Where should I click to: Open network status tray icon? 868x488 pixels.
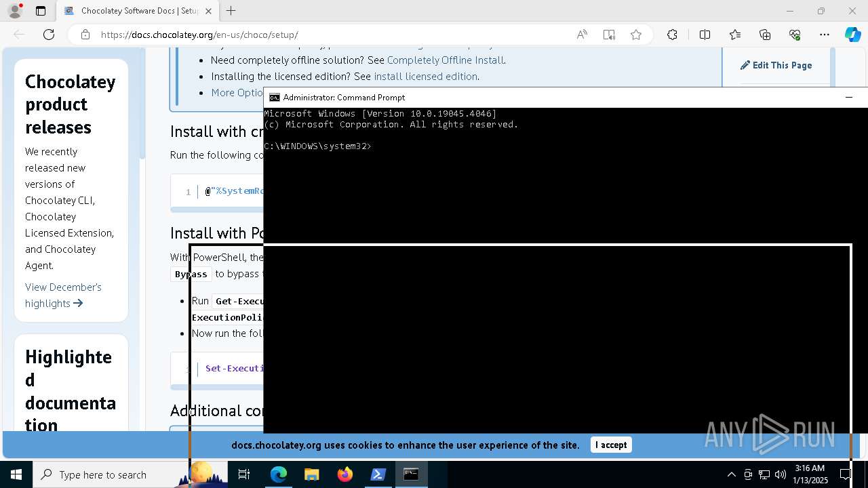[x=764, y=474]
